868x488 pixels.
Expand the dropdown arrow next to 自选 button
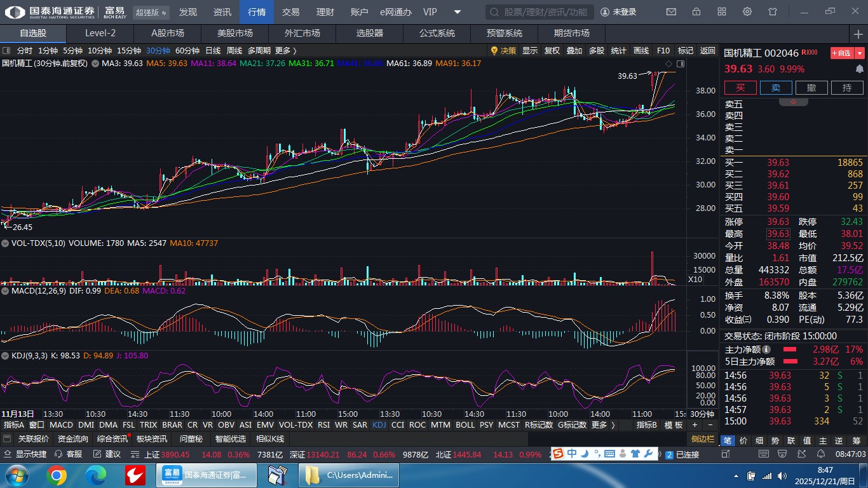click(860, 53)
